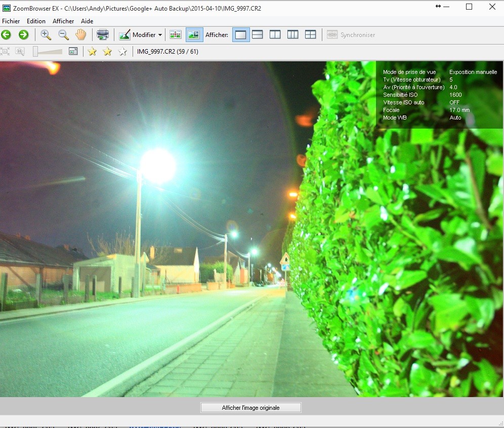Go to the previous image with the back arrow
Image resolution: width=504 pixels, height=428 pixels.
(x=6, y=35)
